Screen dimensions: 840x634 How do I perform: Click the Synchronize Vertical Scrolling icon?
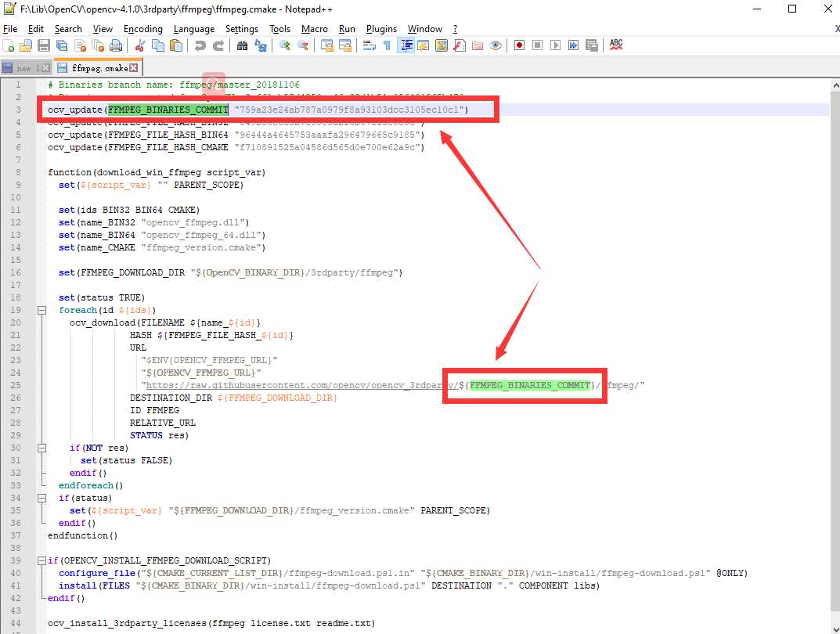click(x=326, y=45)
